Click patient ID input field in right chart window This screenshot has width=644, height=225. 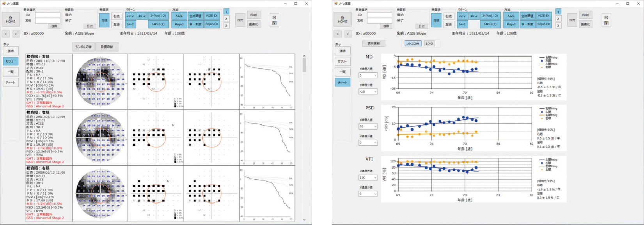tap(380, 15)
